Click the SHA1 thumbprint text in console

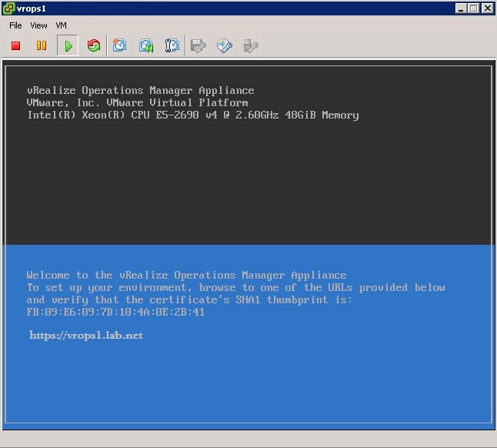tap(115, 313)
